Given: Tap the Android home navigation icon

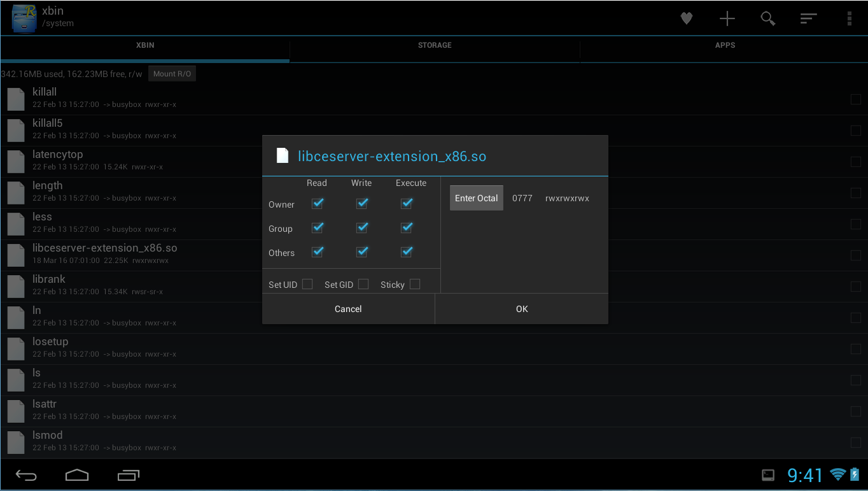Looking at the screenshot, I should click(x=77, y=475).
